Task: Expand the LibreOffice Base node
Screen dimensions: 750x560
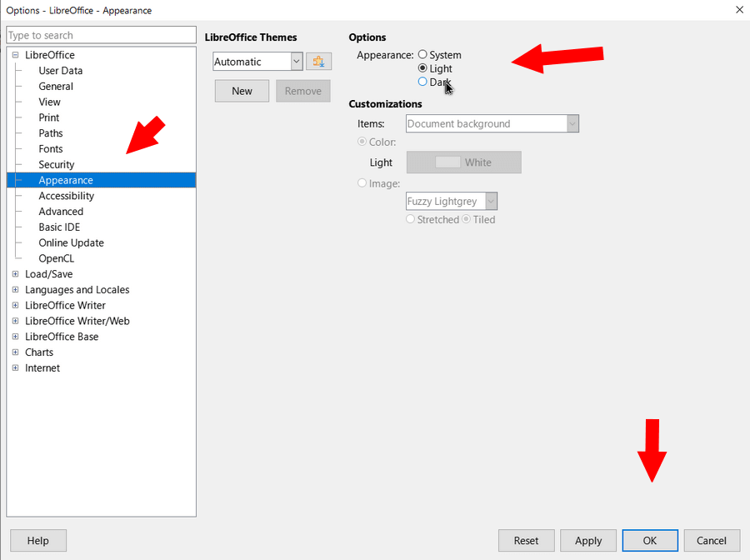Action: pos(15,337)
